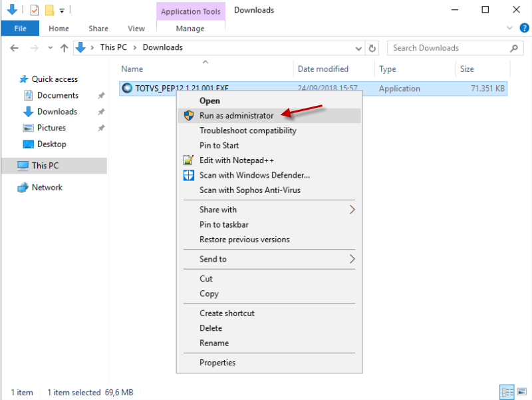Switch to details view button
This screenshot has height=400, width=532.
click(x=507, y=392)
